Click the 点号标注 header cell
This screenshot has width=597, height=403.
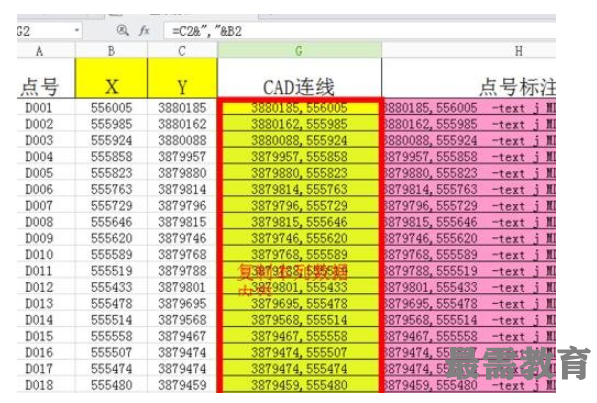[469, 78]
